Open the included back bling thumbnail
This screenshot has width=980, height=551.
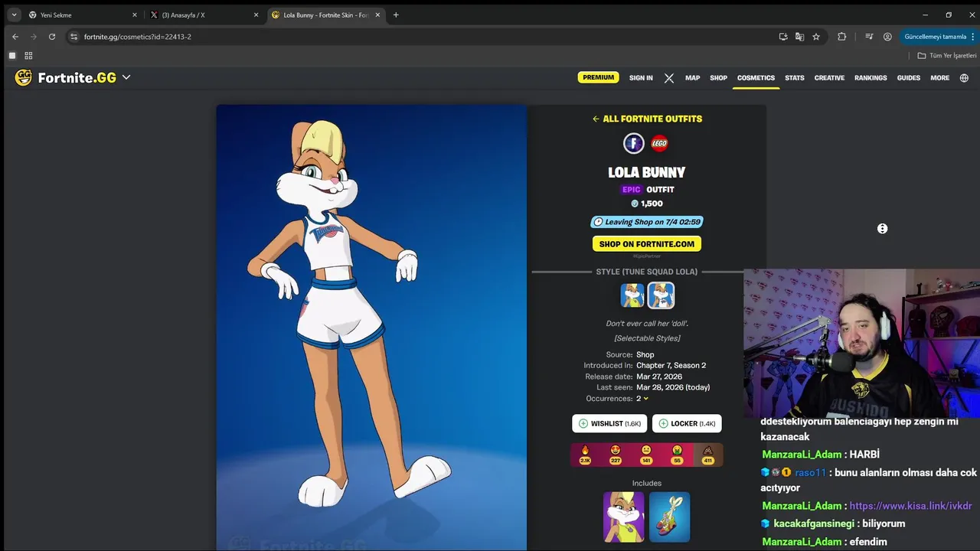670,517
